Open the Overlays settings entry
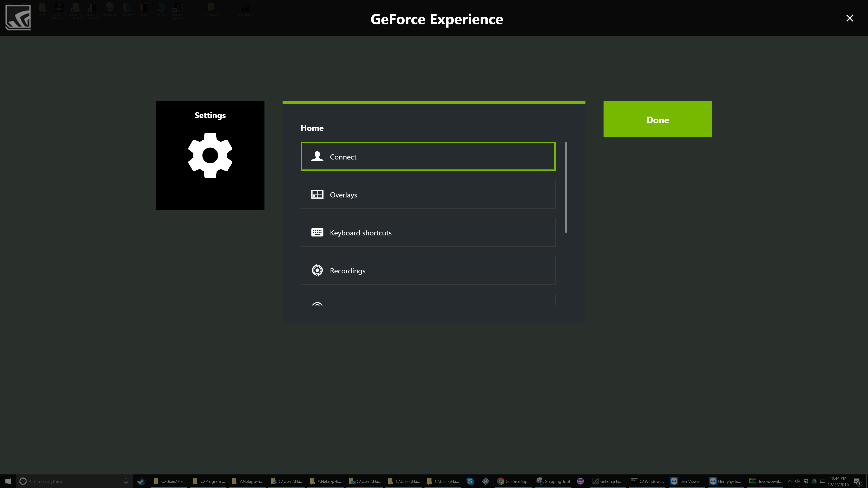Image resolution: width=868 pixels, height=488 pixels. pyautogui.click(x=428, y=194)
